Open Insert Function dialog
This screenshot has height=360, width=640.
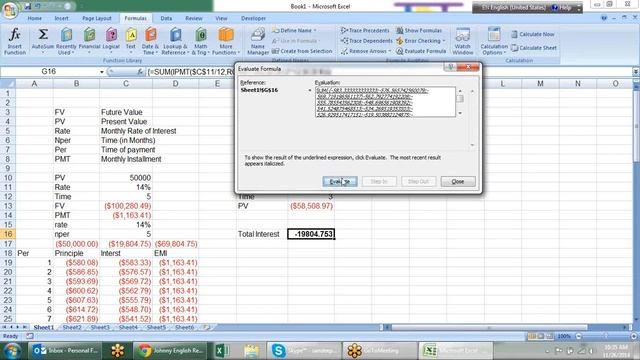point(15,41)
